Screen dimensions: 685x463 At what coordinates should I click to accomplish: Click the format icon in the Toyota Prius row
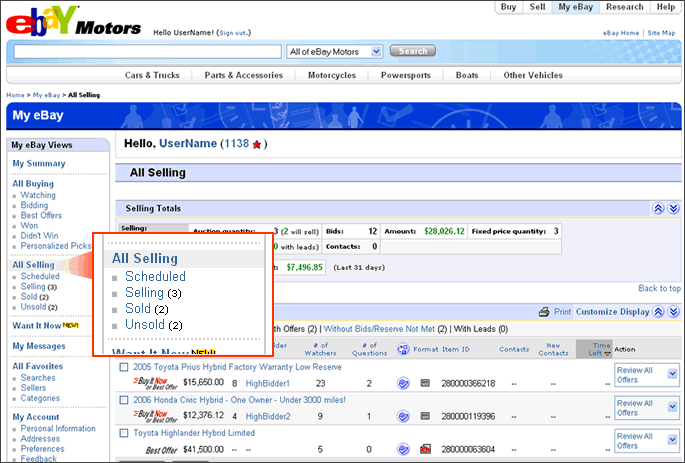pyautogui.click(x=425, y=382)
